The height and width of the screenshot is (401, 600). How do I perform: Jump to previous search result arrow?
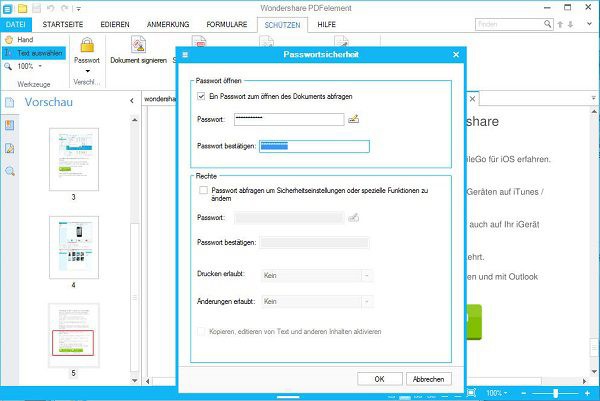click(x=560, y=24)
